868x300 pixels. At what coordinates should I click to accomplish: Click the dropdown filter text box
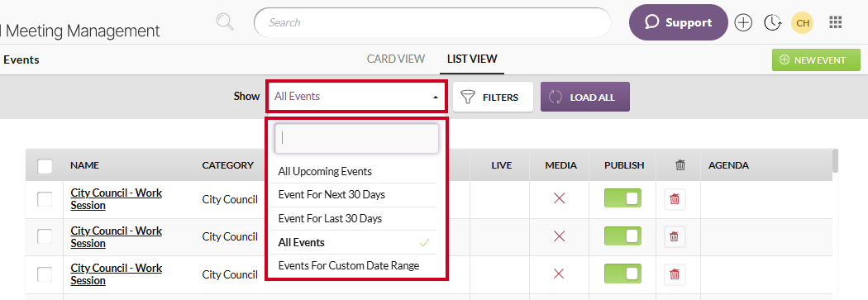click(x=356, y=138)
